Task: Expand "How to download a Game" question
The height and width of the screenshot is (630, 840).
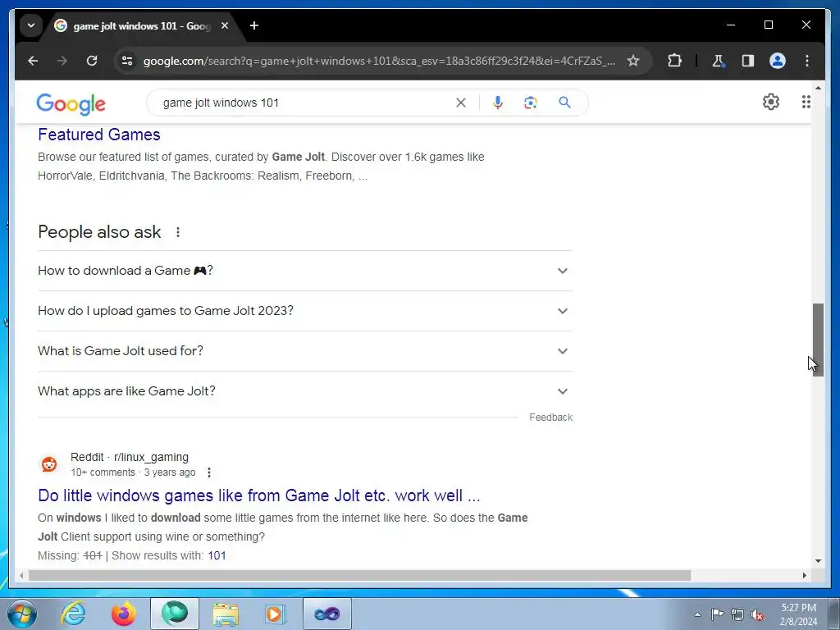Action: click(305, 271)
